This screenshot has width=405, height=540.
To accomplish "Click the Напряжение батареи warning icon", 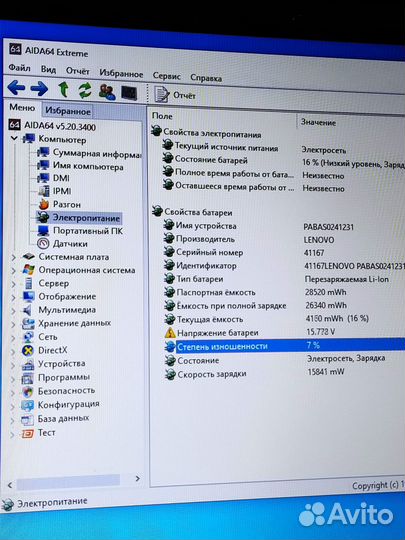I will coord(170,333).
